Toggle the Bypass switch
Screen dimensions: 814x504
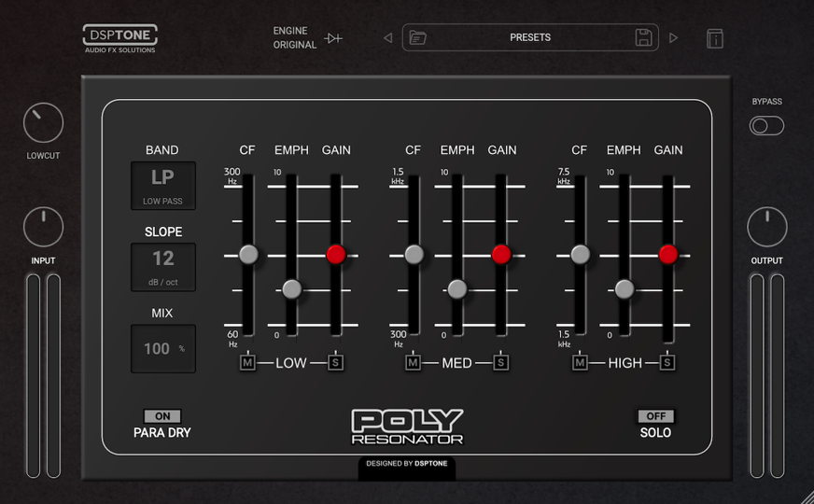pos(766,126)
